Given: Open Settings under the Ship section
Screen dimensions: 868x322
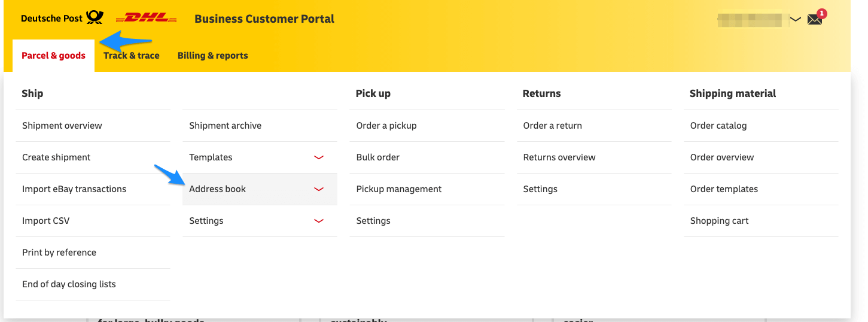Looking at the screenshot, I should point(260,221).
